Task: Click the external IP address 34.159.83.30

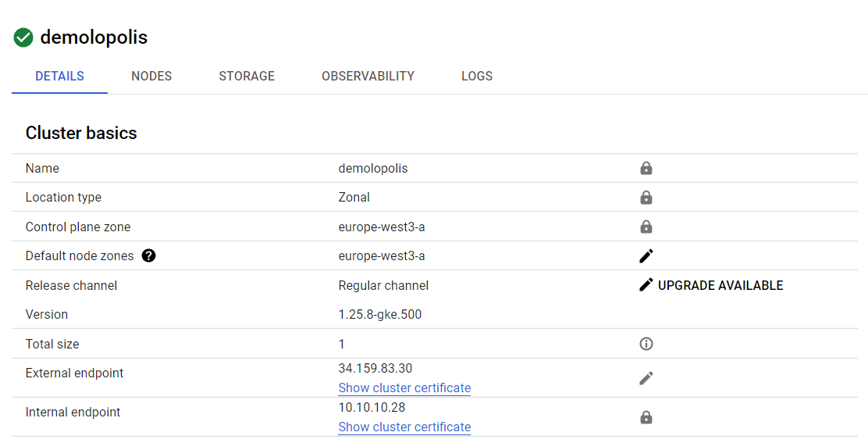Action: click(375, 368)
